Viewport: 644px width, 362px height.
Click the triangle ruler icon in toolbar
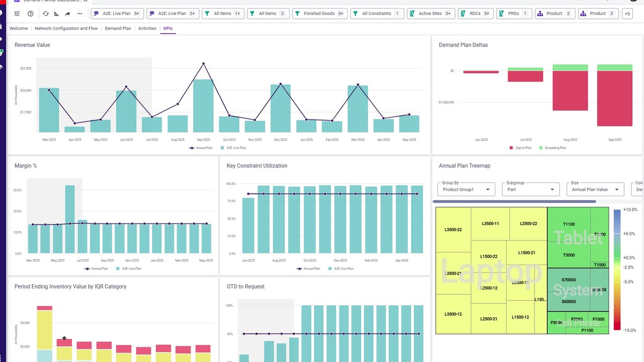[x=57, y=13]
